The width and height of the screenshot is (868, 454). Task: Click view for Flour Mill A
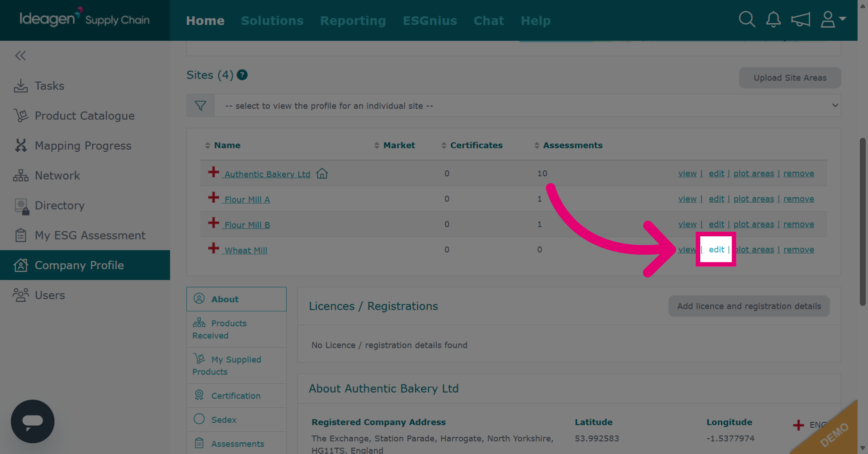[x=687, y=199]
